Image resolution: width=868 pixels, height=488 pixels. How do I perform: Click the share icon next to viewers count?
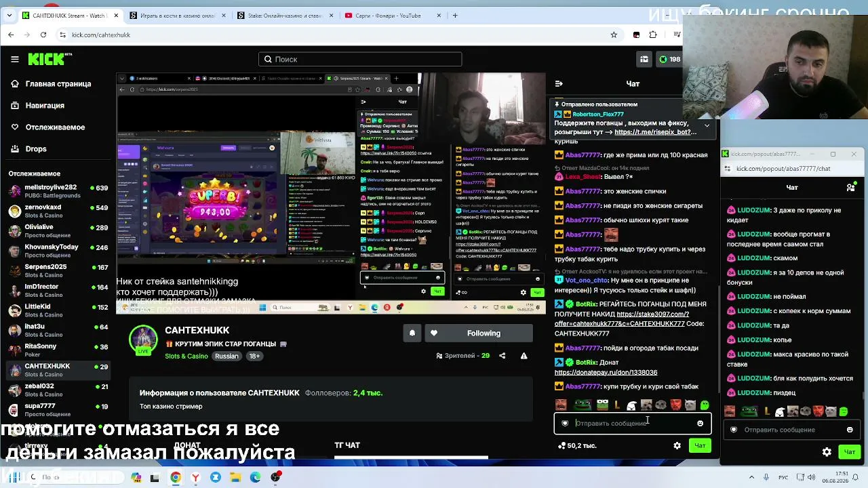(502, 356)
